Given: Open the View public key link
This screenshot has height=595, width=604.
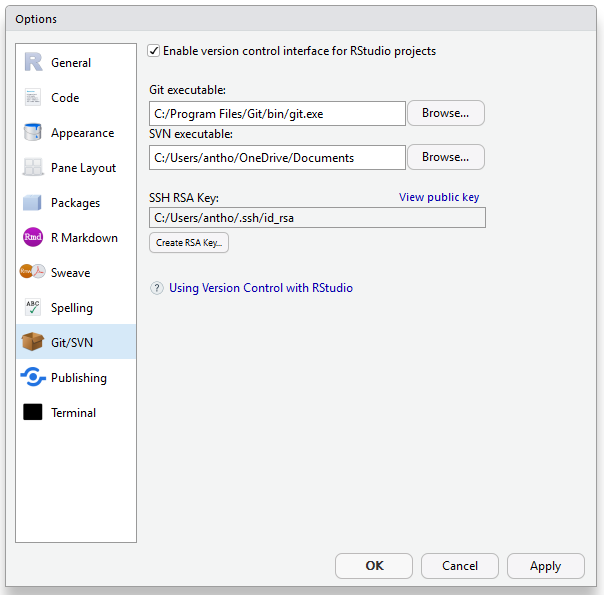Looking at the screenshot, I should click(439, 197).
